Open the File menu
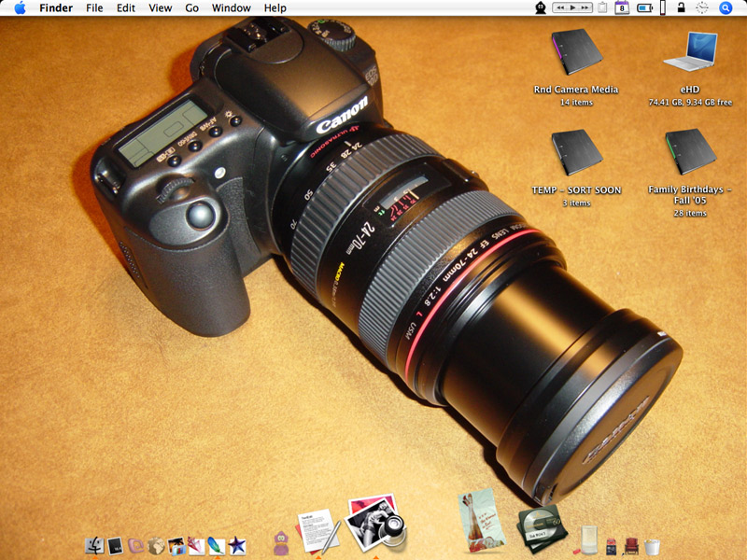Image resolution: width=747 pixels, height=560 pixels. tap(94, 8)
